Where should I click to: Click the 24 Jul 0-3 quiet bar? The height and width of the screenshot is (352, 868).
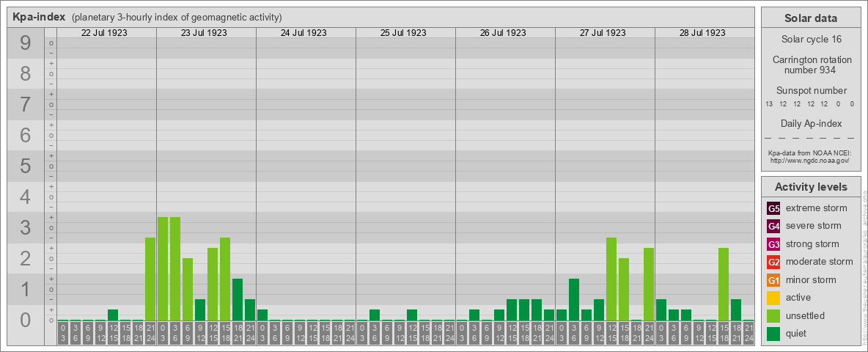pos(262,315)
